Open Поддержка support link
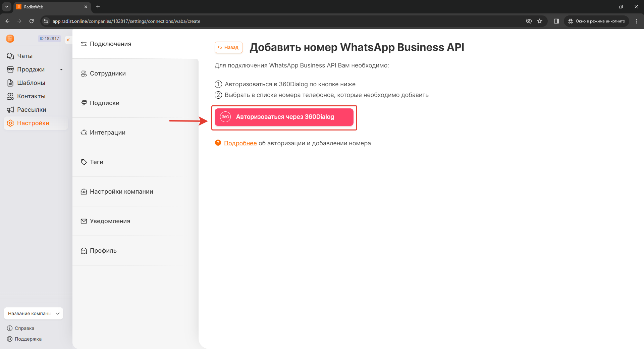 (24, 339)
